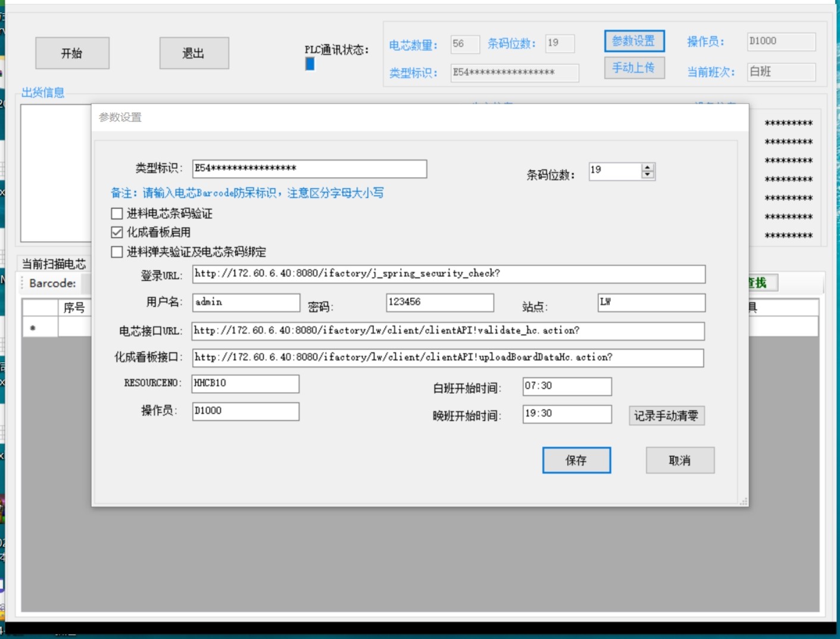840x639 pixels.
Task: Increase 条码位数 using the up arrow
Action: point(648,167)
